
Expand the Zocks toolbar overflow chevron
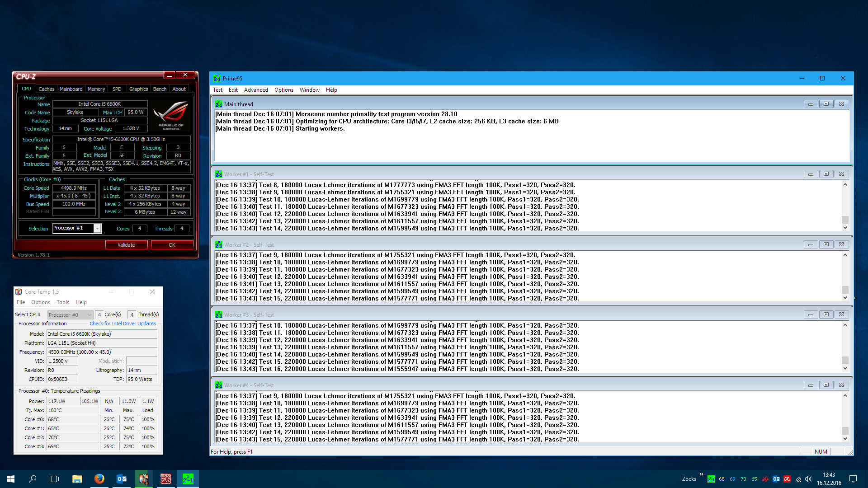pyautogui.click(x=701, y=474)
